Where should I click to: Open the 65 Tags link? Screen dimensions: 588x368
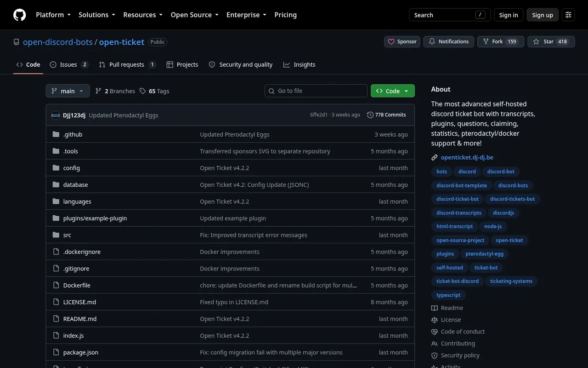coord(154,91)
